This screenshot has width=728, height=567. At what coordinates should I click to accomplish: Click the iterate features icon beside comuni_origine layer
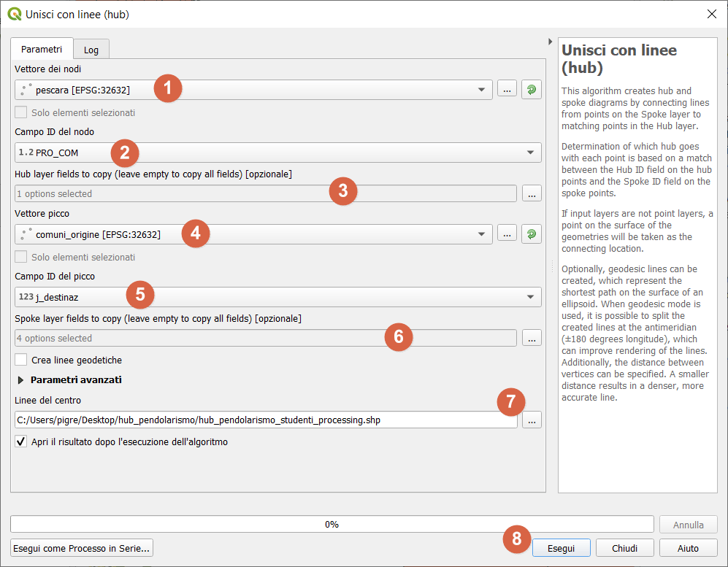531,234
